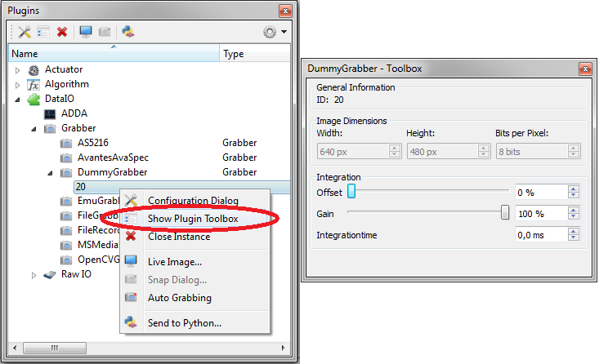
Task: Collapse the DataIO tree node
Action: 18,100
